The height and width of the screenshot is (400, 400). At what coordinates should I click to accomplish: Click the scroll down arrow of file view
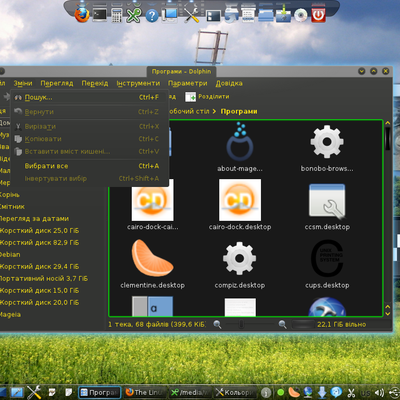point(388,314)
